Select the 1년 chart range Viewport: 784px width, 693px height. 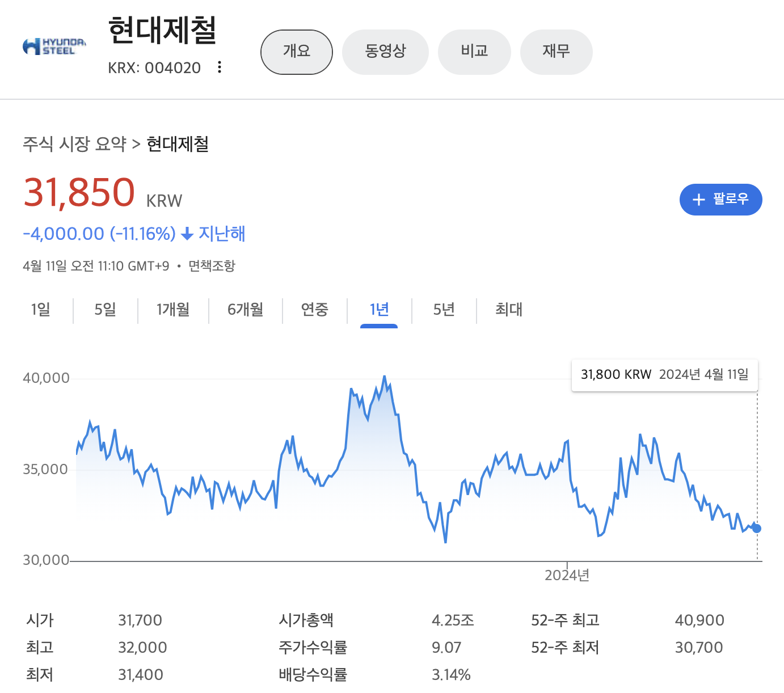click(x=379, y=310)
